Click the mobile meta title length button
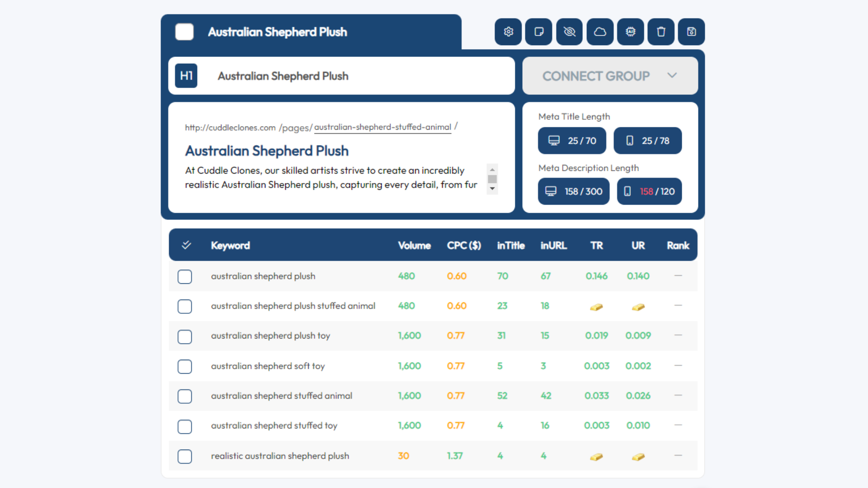This screenshot has height=488, width=868. pos(647,141)
